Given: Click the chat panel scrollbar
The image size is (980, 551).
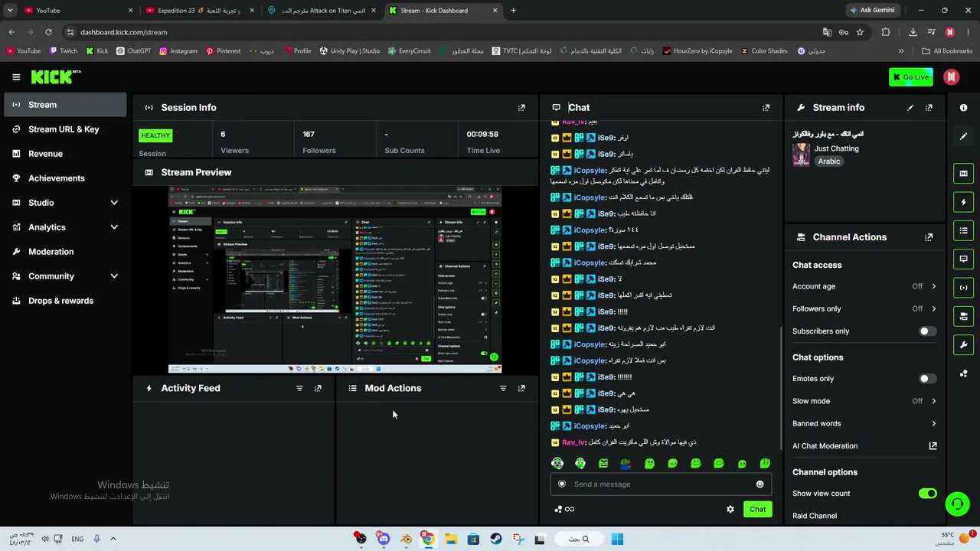Looking at the screenshot, I should [780, 387].
